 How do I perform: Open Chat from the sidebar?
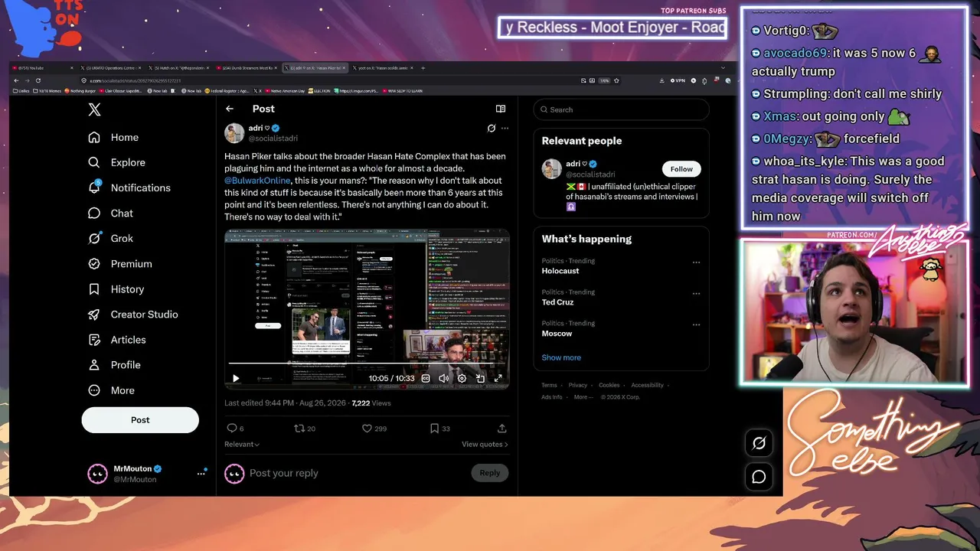point(110,213)
